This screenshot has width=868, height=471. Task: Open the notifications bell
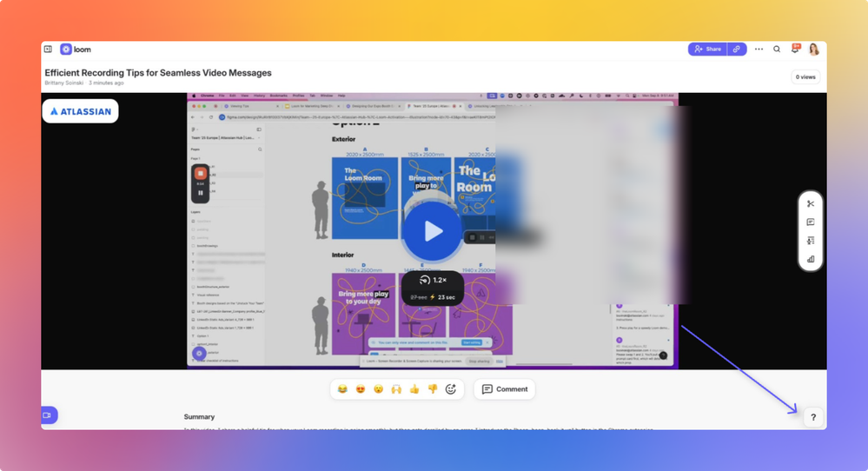pos(796,49)
